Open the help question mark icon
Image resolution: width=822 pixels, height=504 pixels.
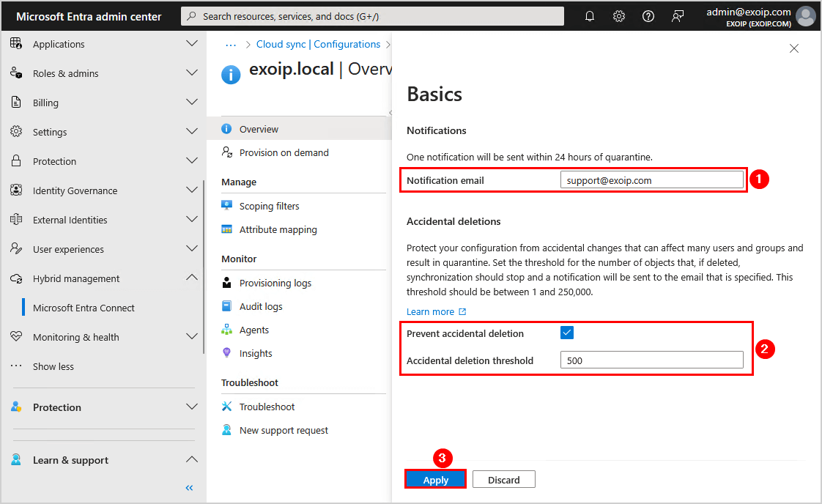click(x=648, y=16)
